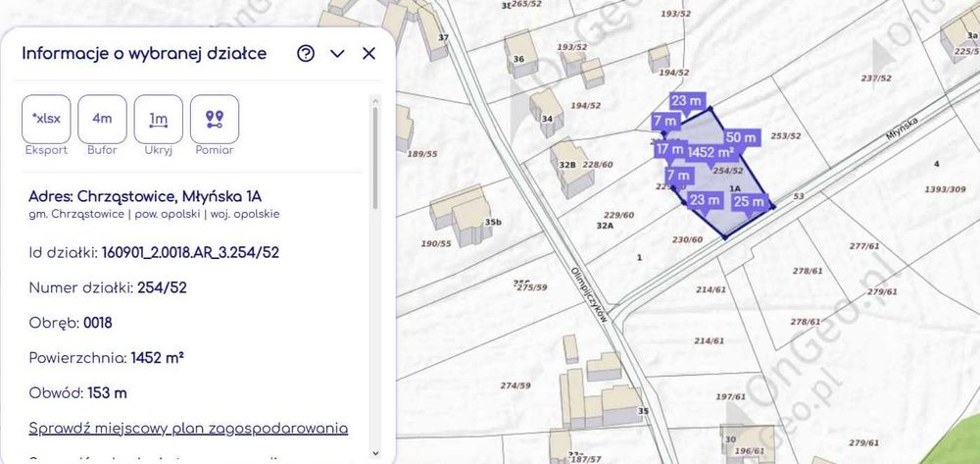
Task: Select parcel 189/55 on the map
Action: click(x=422, y=154)
